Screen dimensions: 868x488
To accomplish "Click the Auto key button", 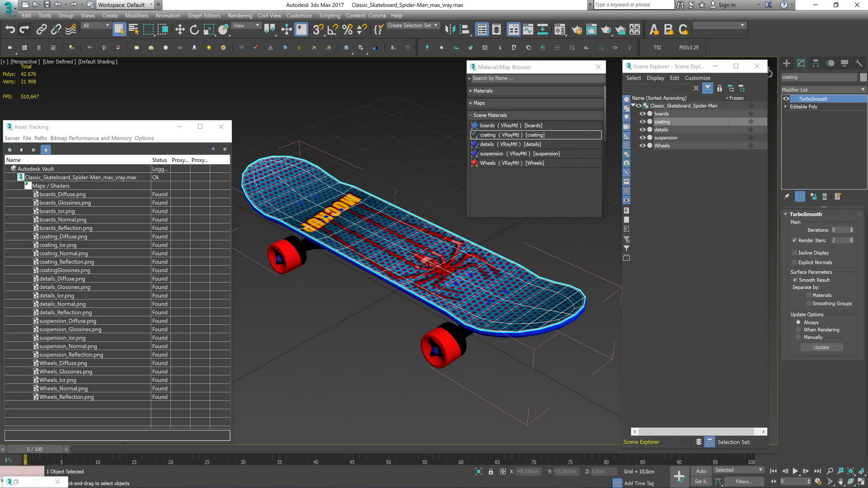I will point(701,471).
